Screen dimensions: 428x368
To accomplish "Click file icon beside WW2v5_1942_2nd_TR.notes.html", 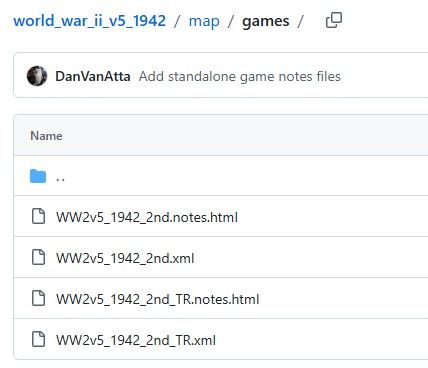I will coord(38,298).
